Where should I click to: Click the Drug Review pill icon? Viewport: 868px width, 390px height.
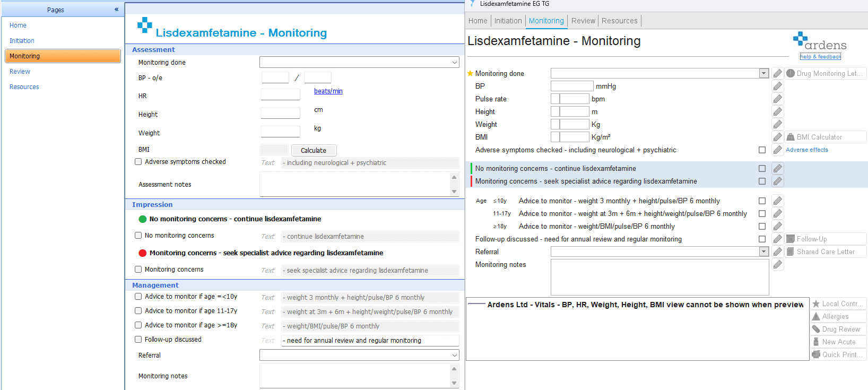tap(816, 329)
